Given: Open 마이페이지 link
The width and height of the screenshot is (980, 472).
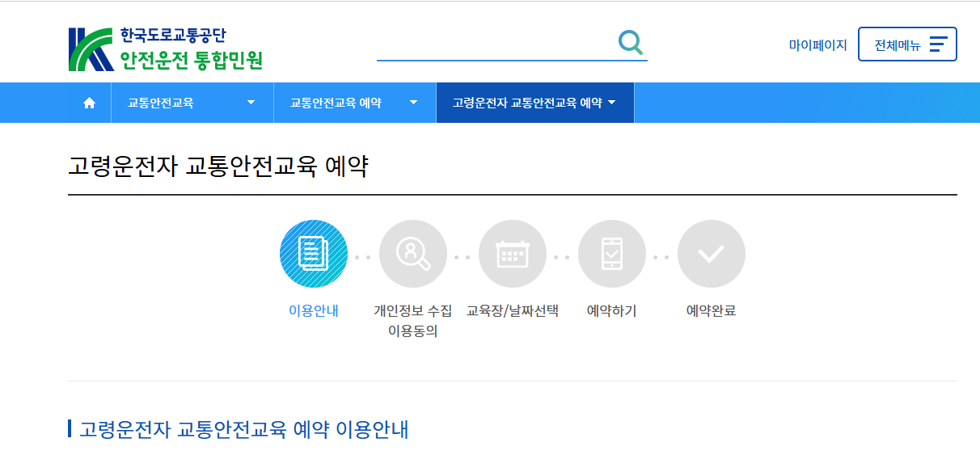Looking at the screenshot, I should [818, 44].
